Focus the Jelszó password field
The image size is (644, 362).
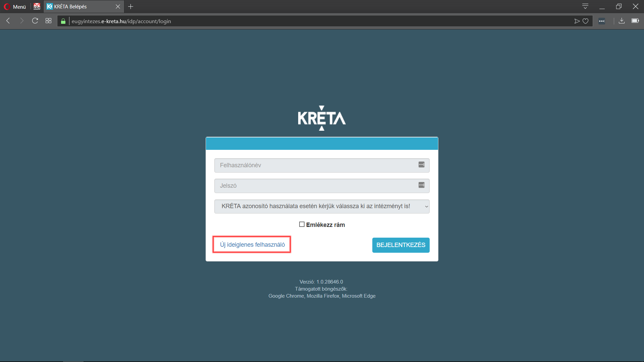pyautogui.click(x=322, y=186)
